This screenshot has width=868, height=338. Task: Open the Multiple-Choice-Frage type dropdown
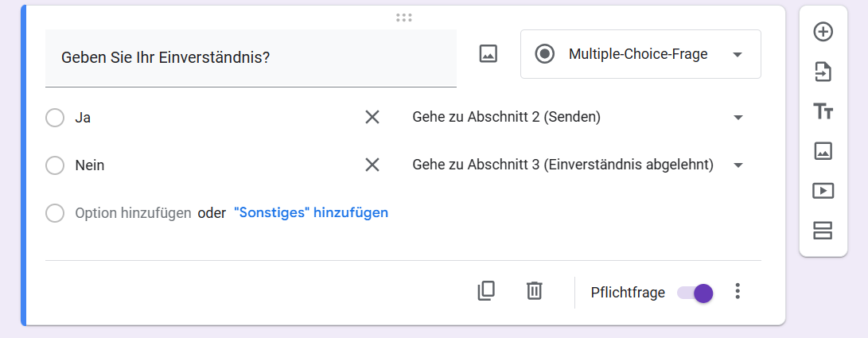[x=640, y=54]
